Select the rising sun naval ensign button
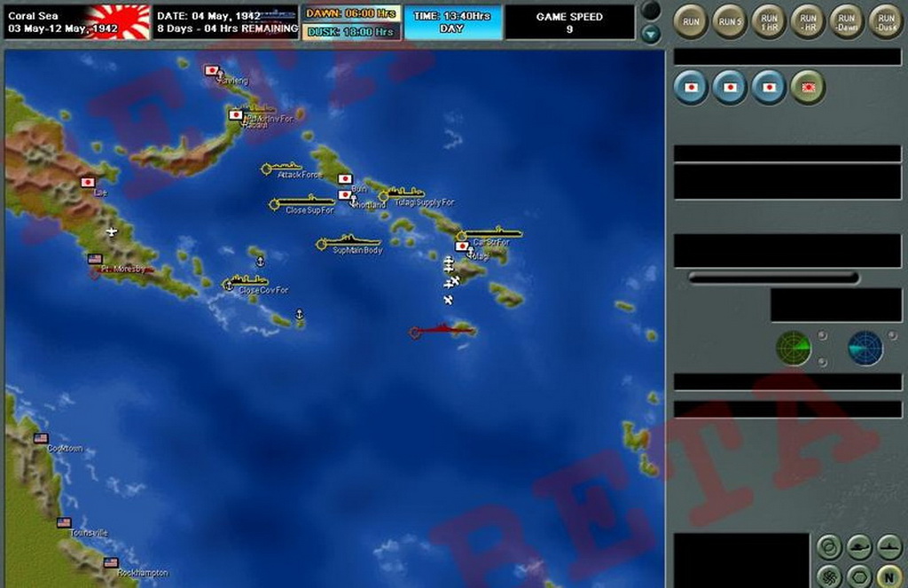Image resolution: width=908 pixels, height=588 pixels. click(x=808, y=88)
